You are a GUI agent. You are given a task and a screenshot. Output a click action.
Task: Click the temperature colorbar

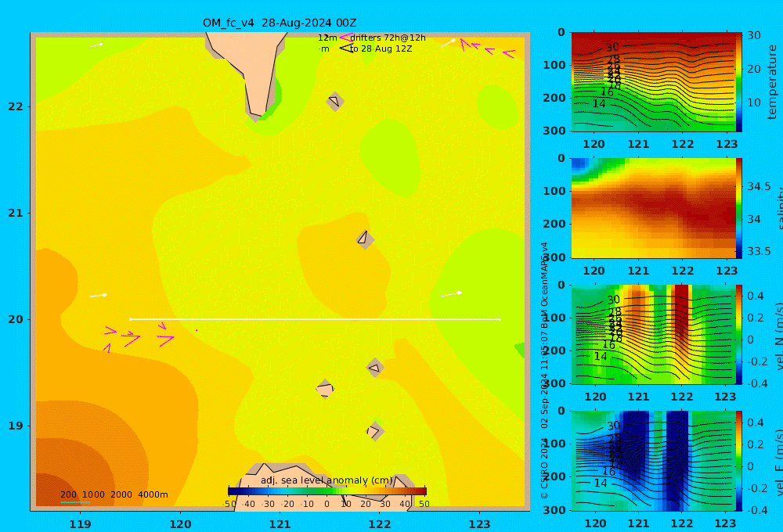point(739,82)
